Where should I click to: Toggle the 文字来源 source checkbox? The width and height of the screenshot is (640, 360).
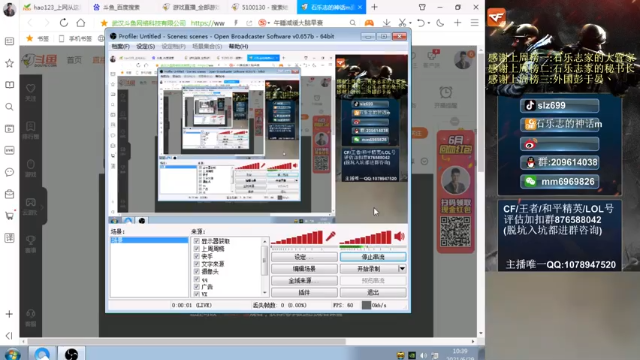(197, 264)
